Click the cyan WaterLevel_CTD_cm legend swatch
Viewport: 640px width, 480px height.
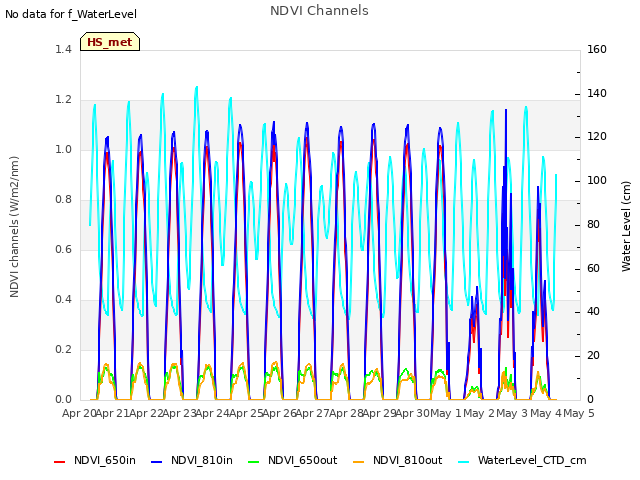(x=464, y=462)
